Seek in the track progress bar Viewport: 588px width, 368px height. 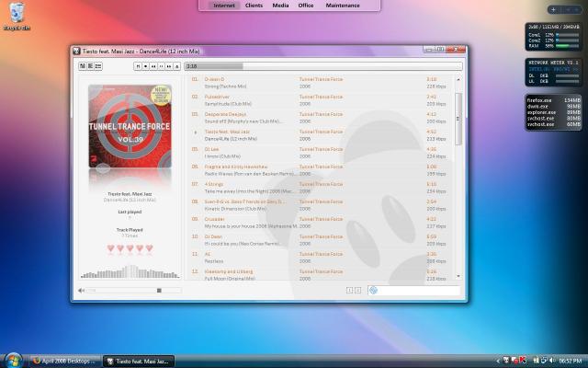[x=322, y=66]
